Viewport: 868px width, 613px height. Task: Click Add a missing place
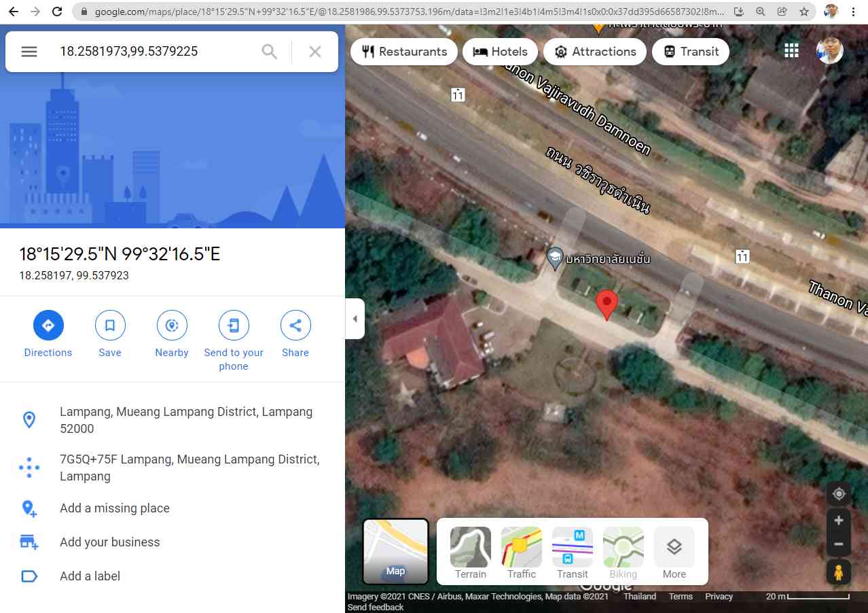click(115, 508)
